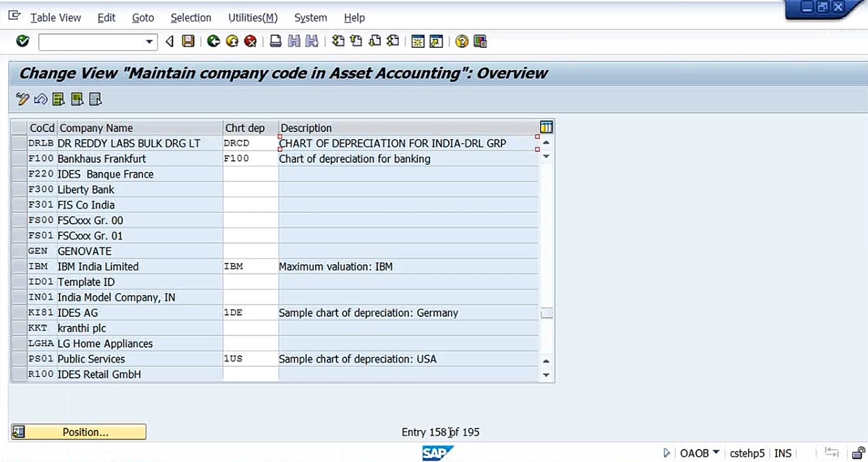Click the Find binoculars icon

coord(294,42)
